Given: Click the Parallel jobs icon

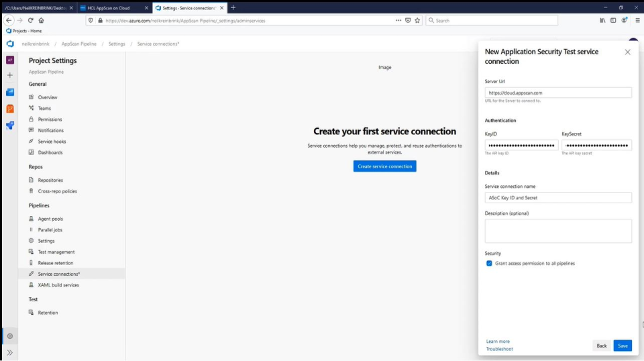Looking at the screenshot, I should (x=32, y=229).
